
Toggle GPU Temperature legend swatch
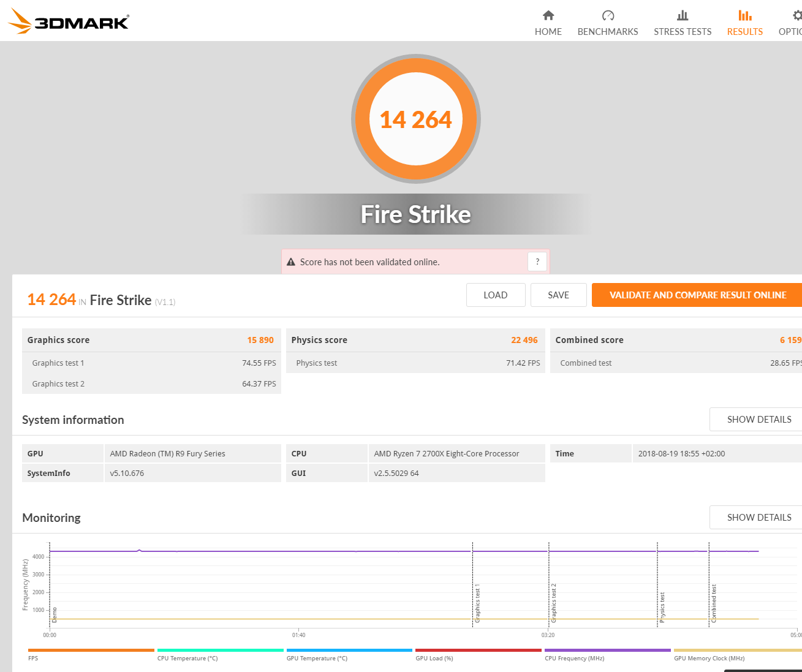pyautogui.click(x=349, y=651)
